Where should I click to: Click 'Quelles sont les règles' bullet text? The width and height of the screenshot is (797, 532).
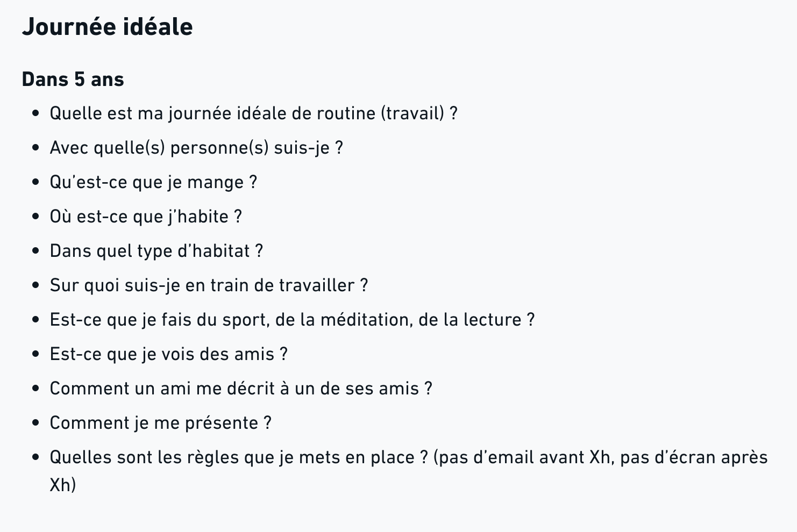click(409, 471)
